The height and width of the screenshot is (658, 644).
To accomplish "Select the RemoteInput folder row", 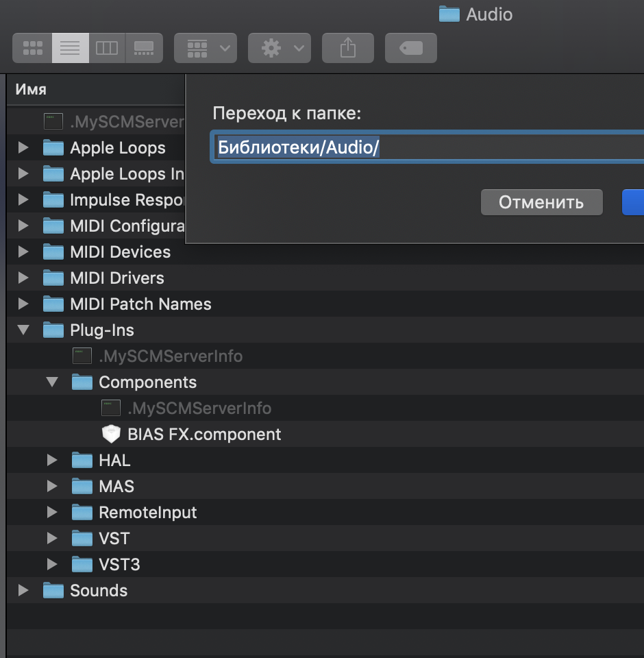I will (x=325, y=512).
